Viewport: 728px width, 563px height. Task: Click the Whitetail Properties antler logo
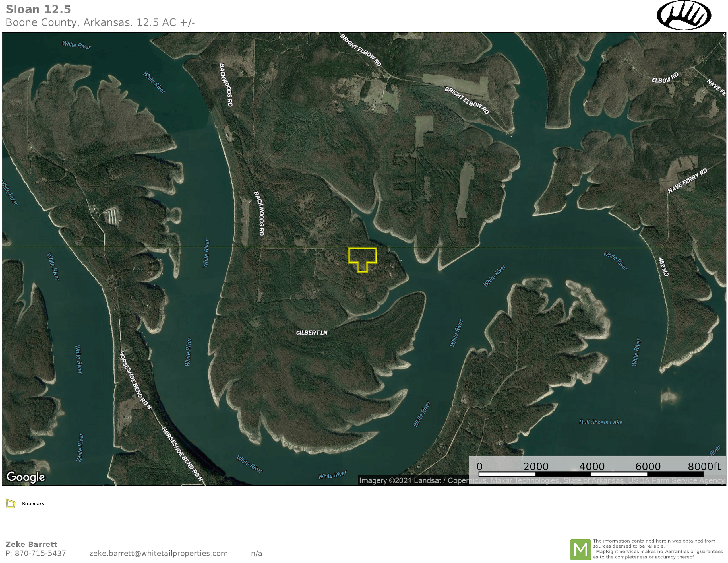coord(684,15)
